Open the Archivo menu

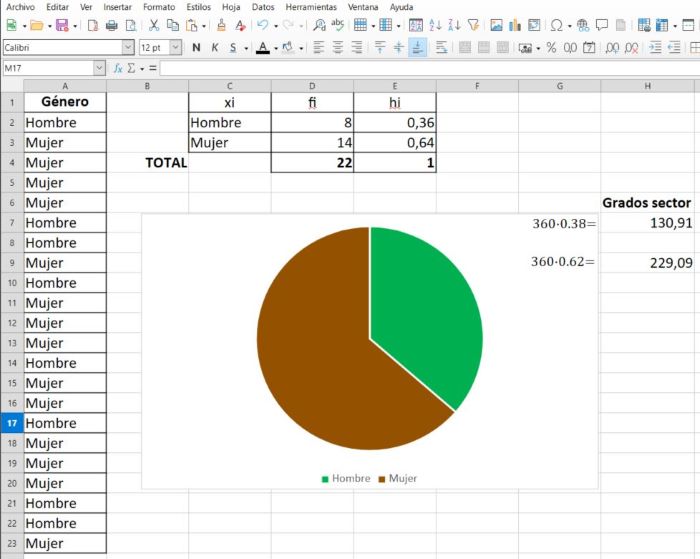point(20,7)
